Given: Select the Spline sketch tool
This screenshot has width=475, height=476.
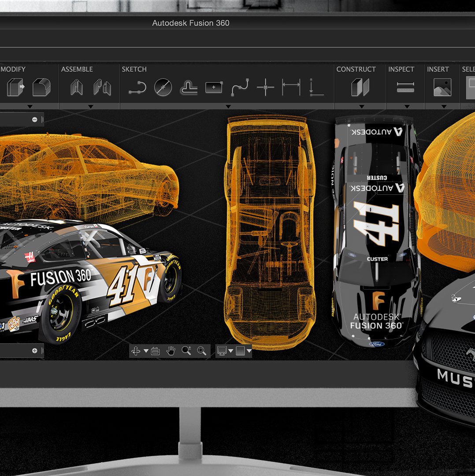Looking at the screenshot, I should click(239, 87).
